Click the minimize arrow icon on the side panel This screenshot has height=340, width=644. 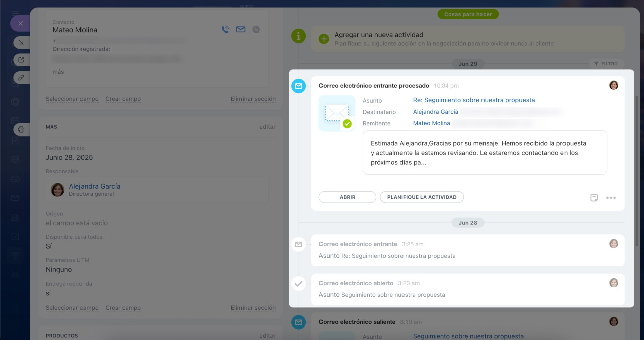click(21, 43)
